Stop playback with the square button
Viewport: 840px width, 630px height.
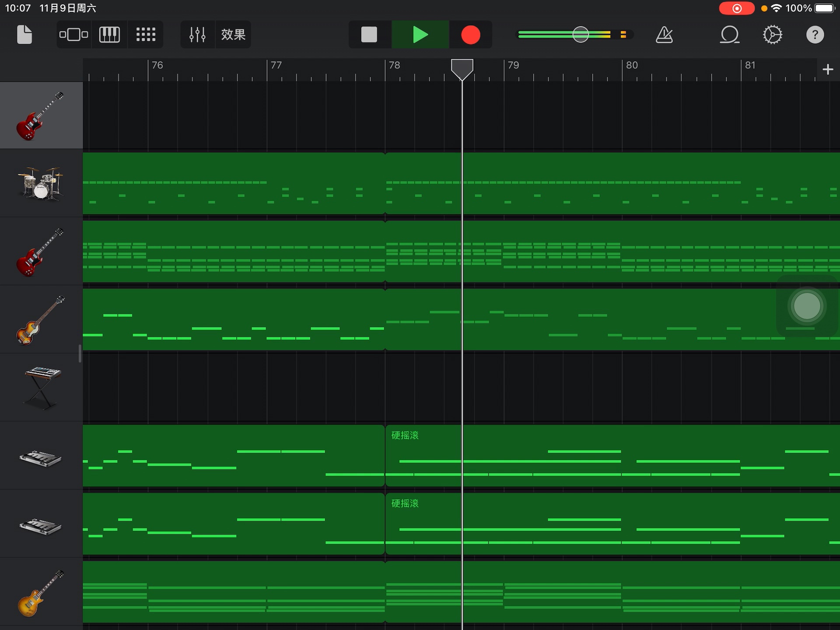(369, 35)
